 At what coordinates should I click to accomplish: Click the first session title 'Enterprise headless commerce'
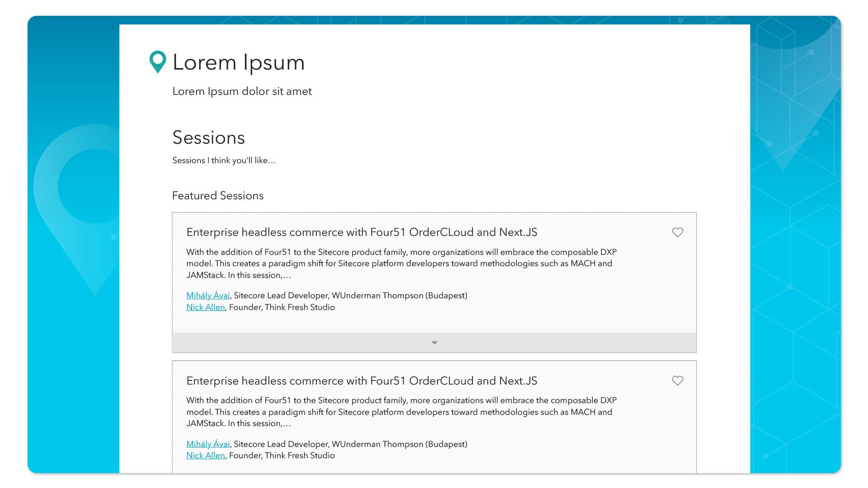pyautogui.click(x=362, y=232)
